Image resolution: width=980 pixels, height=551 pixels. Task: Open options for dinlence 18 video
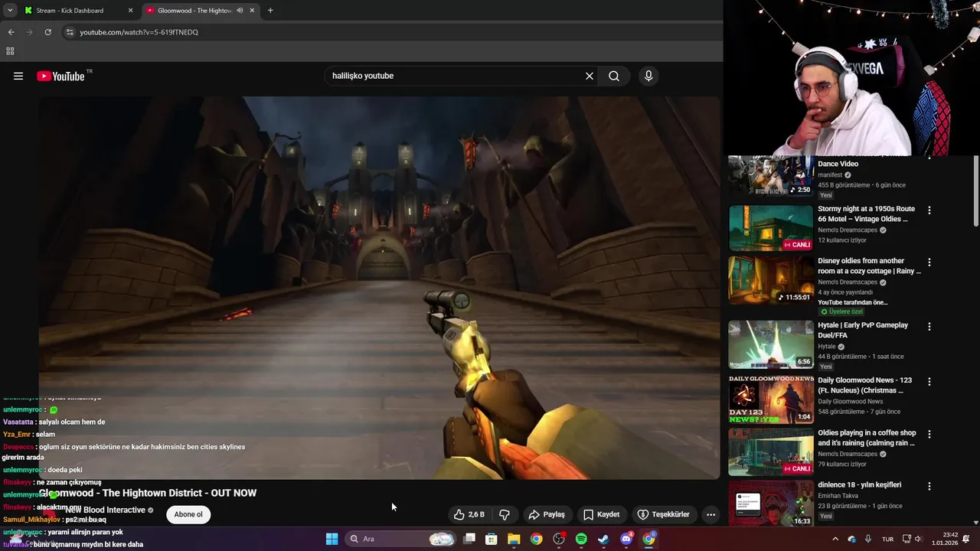pos(929,486)
